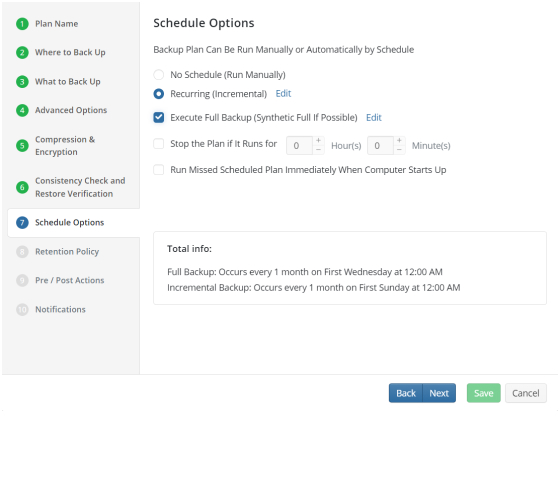
Task: Click the step 6 Consistency Check circle icon
Action: click(22, 187)
